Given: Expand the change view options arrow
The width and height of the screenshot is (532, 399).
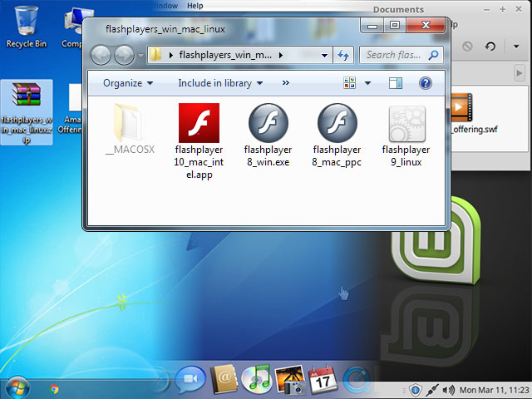Looking at the screenshot, I should tap(367, 83).
